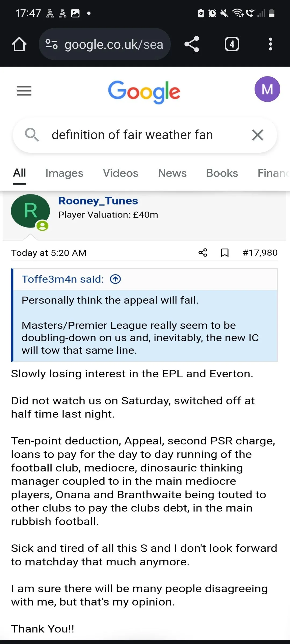Image resolution: width=290 pixels, height=644 pixels.
Task: Switch to the Images tab
Action: click(64, 173)
